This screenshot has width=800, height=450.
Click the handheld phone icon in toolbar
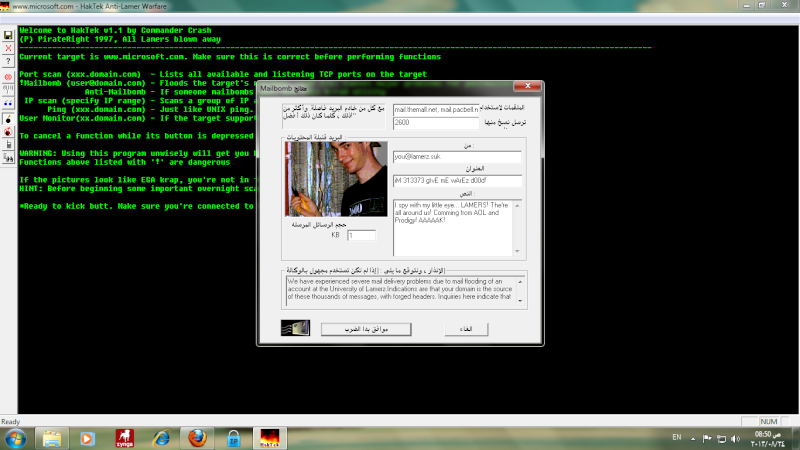pos(8,144)
